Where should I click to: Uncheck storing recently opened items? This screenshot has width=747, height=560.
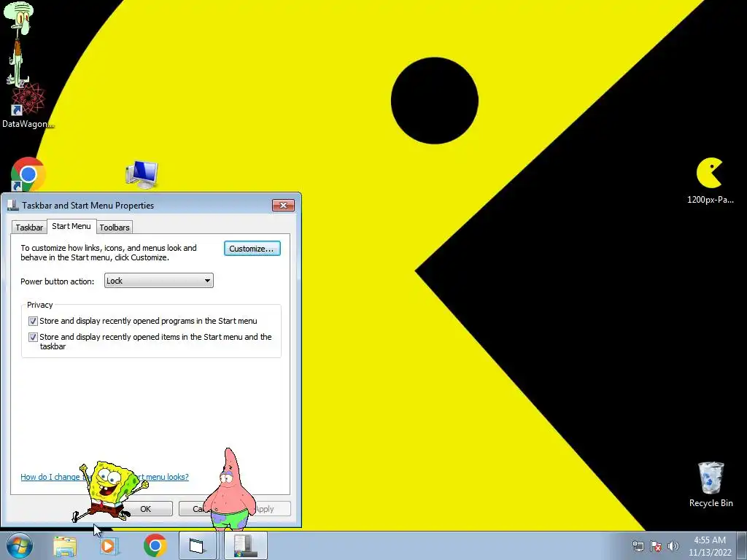(x=33, y=337)
